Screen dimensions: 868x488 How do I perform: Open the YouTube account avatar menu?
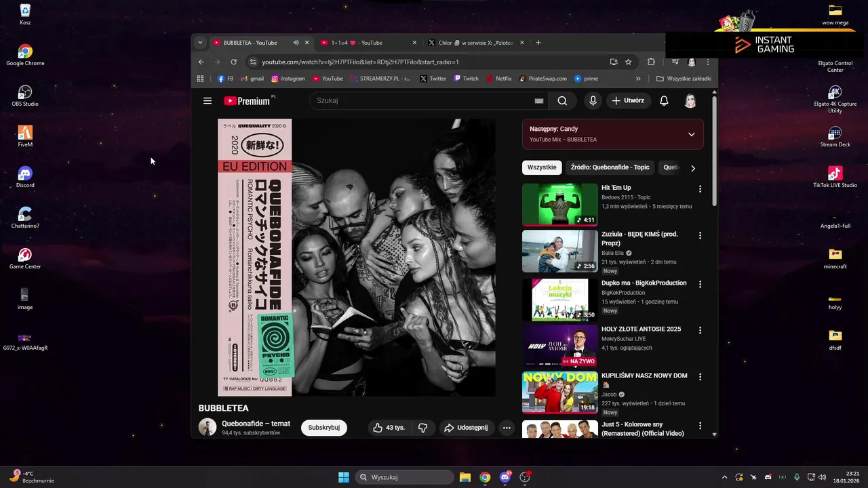[x=690, y=101]
